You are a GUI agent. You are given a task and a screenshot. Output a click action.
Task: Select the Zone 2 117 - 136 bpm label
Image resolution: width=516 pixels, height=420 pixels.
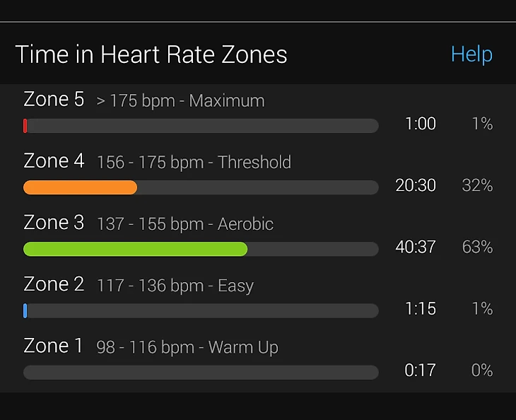tap(139, 285)
